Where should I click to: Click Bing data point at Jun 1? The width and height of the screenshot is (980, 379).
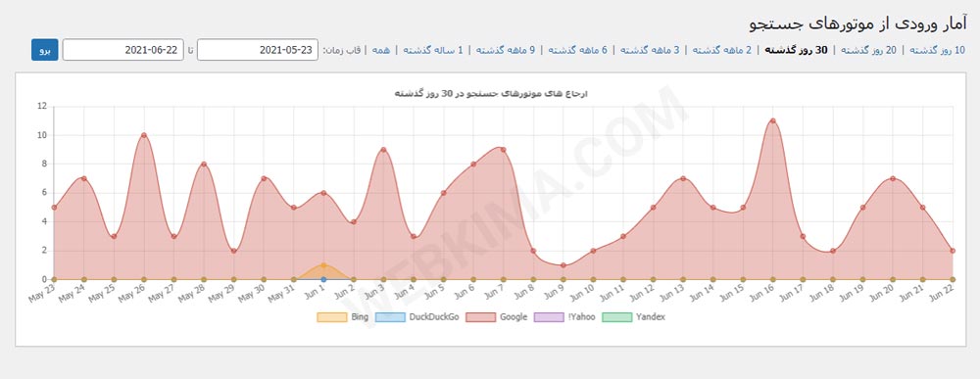click(x=323, y=265)
